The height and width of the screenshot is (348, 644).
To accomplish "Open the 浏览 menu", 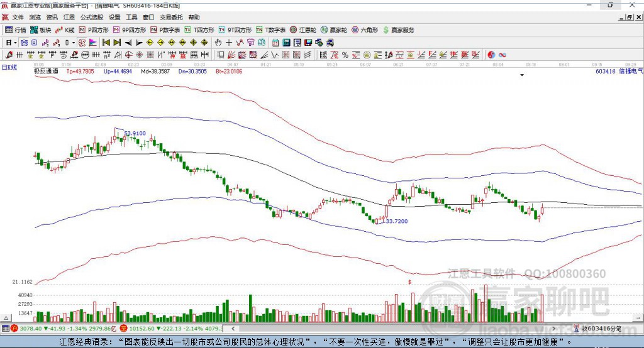I will pyautogui.click(x=35, y=17).
